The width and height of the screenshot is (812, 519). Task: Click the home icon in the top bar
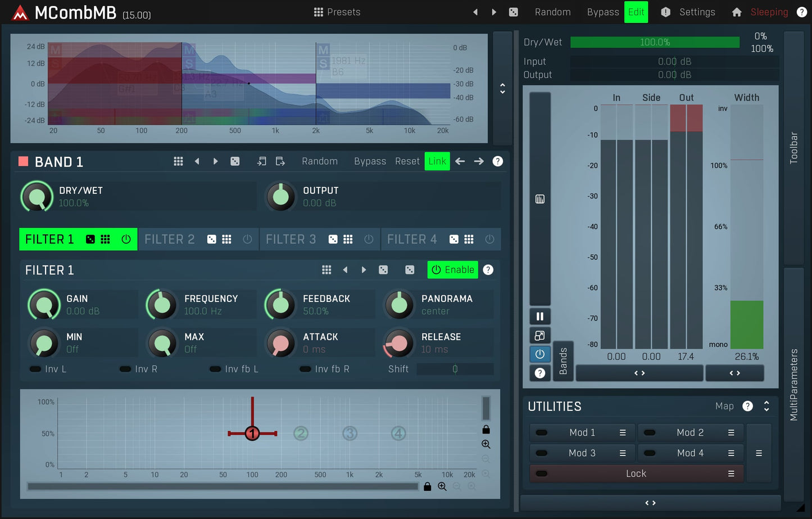click(737, 12)
